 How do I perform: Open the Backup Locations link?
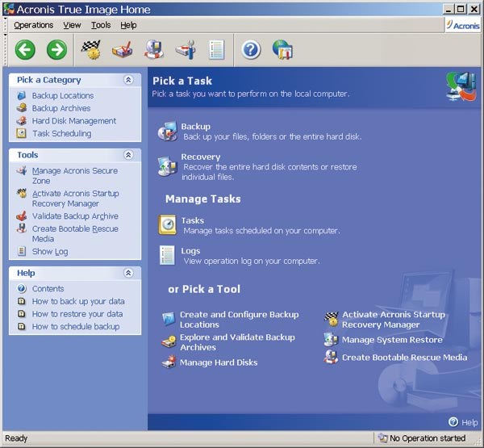click(x=63, y=95)
